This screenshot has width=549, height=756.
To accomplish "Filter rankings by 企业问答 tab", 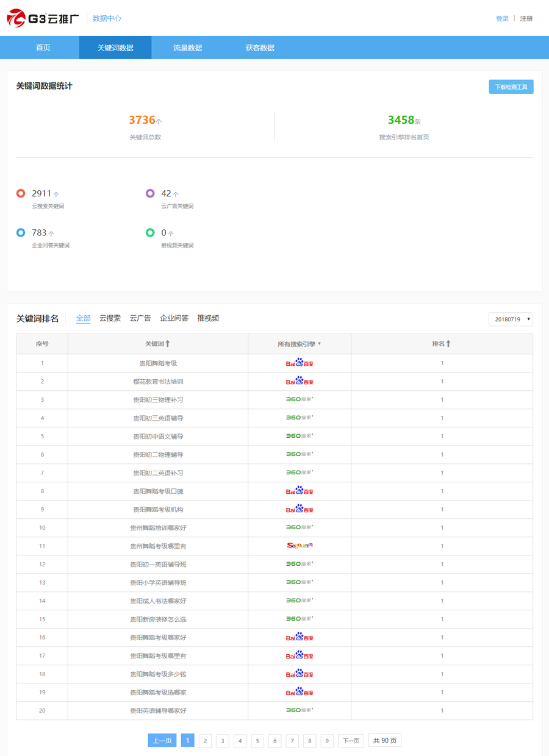I will point(174,318).
